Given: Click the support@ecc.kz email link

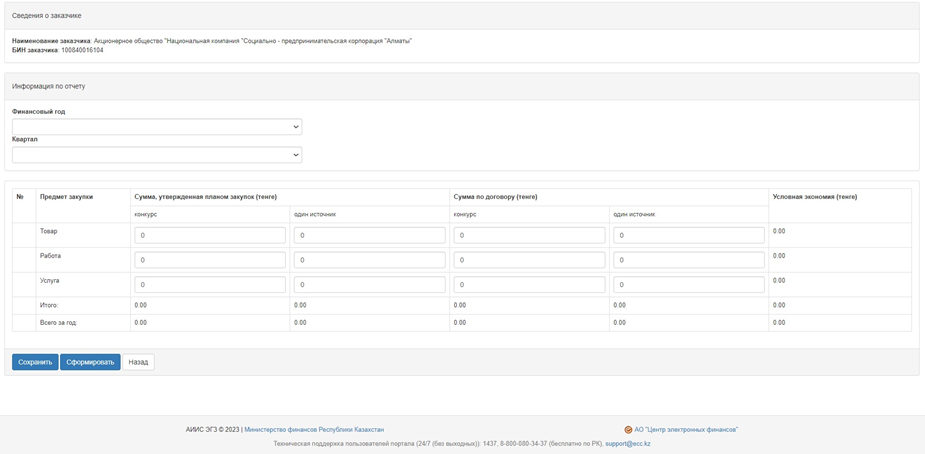Looking at the screenshot, I should (x=628, y=443).
